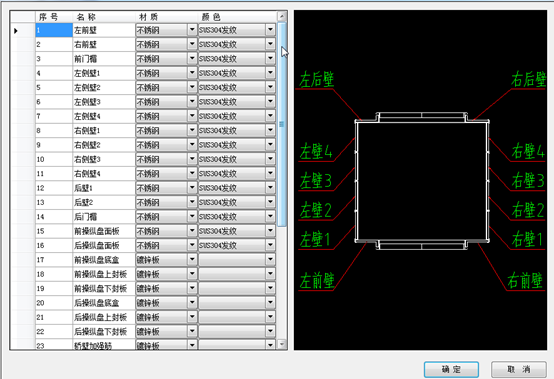Click scrollbar down arrow of table

pyautogui.click(x=282, y=344)
